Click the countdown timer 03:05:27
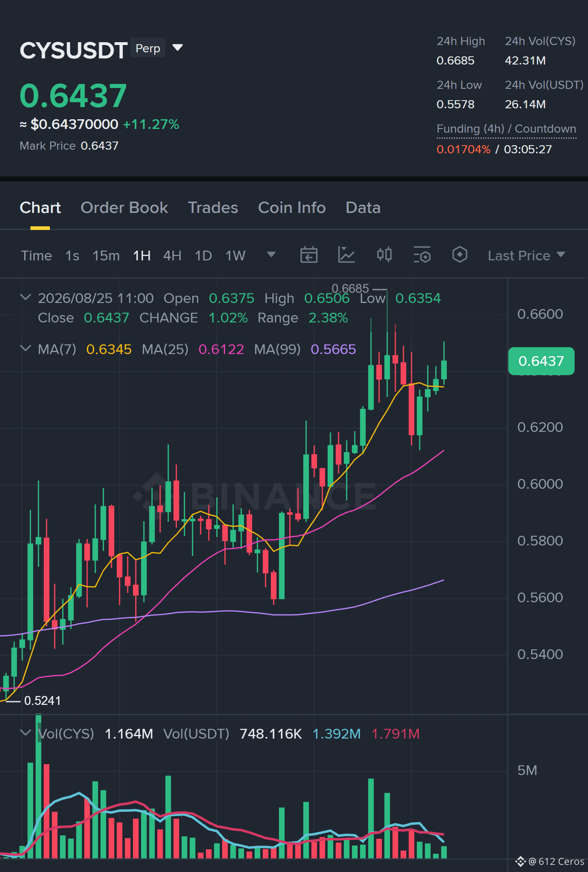 pyautogui.click(x=528, y=149)
